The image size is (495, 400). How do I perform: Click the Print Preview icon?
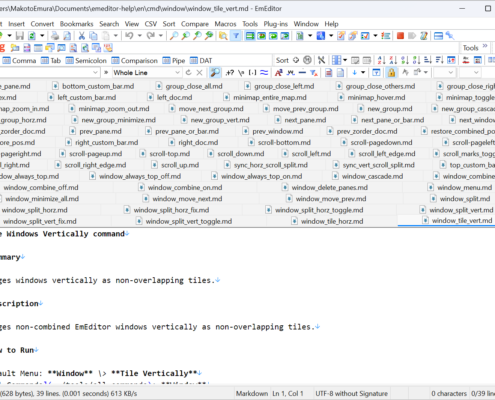(67, 36)
